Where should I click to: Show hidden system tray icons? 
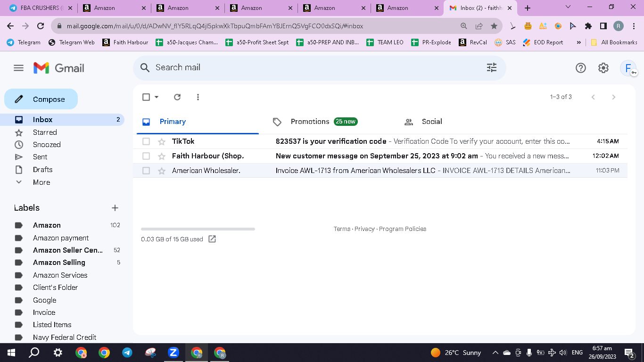point(495,353)
